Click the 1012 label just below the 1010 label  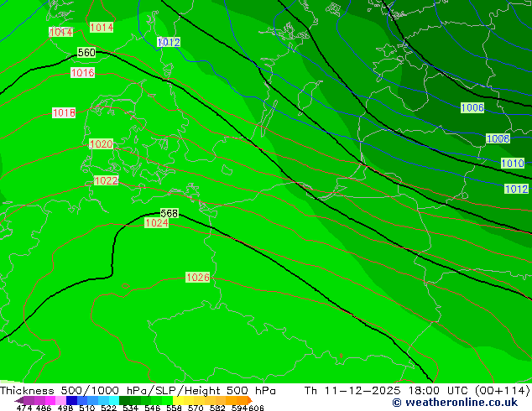click(516, 189)
